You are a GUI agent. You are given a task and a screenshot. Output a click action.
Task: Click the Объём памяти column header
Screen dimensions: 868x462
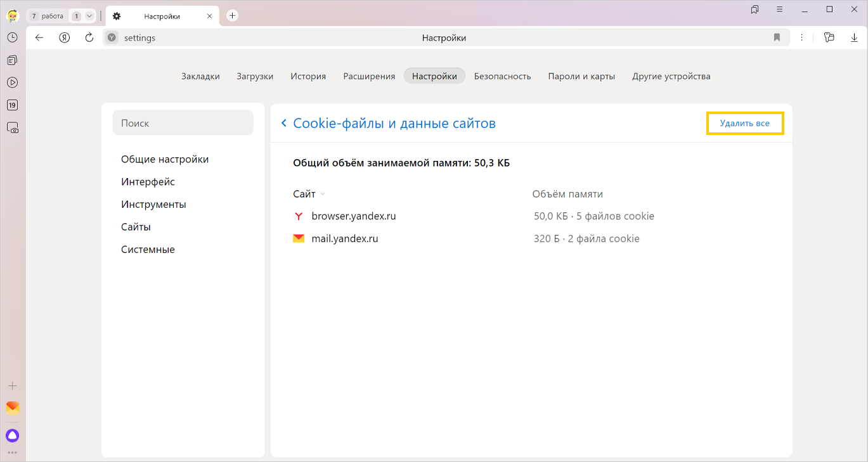point(567,194)
